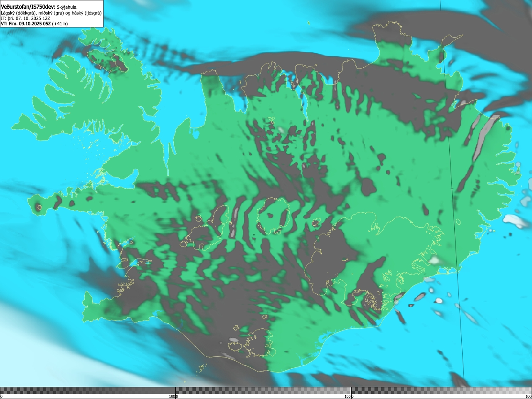Click the 'IT: þri. 07. 10. 2025 12Z' line

pos(25,18)
